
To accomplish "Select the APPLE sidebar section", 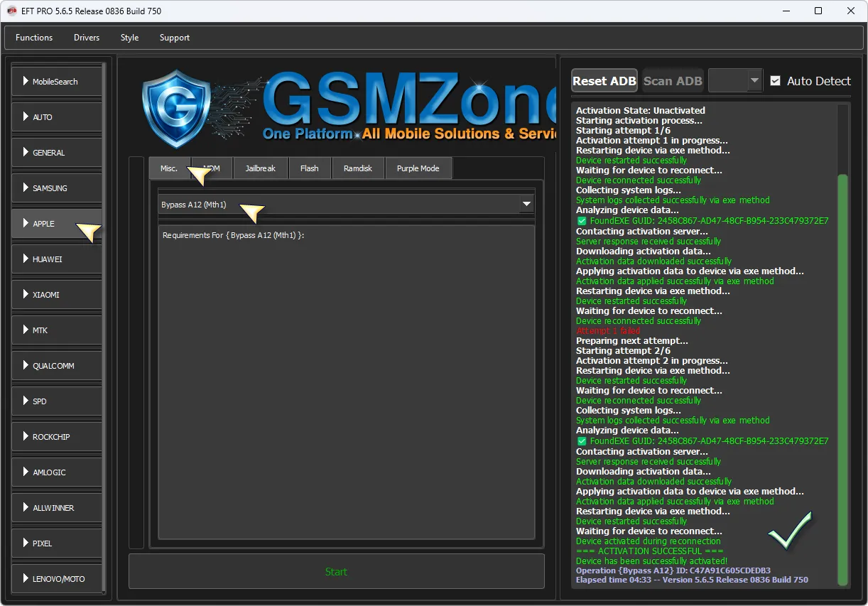I will pos(57,224).
